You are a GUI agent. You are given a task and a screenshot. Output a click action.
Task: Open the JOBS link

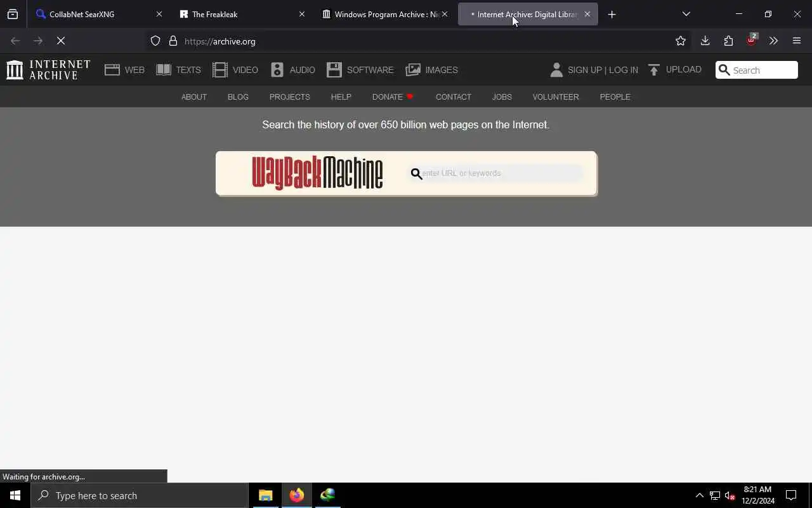pyautogui.click(x=502, y=97)
